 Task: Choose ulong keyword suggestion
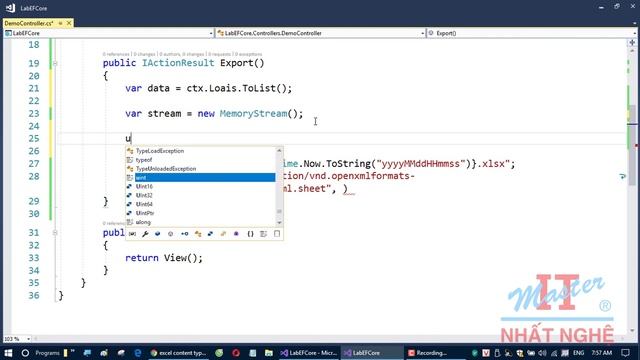200,222
